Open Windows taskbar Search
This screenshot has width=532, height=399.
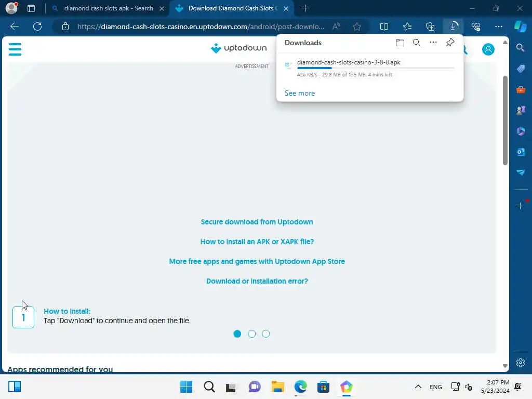pyautogui.click(x=209, y=387)
